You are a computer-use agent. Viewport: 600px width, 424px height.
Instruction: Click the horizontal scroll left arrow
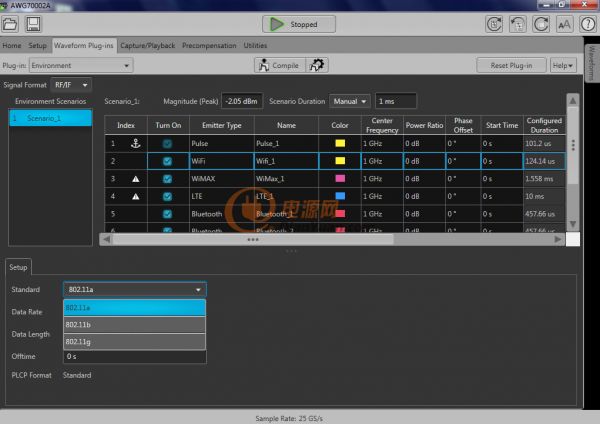(107, 239)
